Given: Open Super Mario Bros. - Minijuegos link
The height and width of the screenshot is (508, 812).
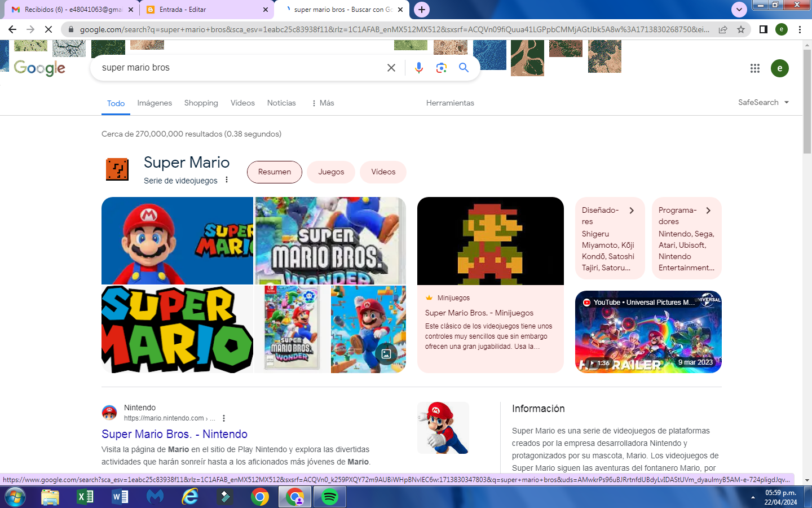Looking at the screenshot, I should (479, 313).
